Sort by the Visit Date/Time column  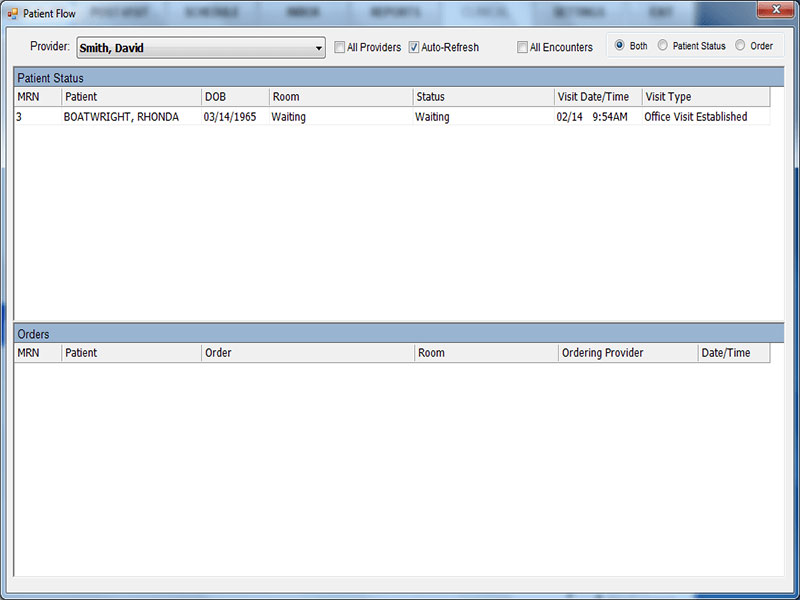(595, 97)
